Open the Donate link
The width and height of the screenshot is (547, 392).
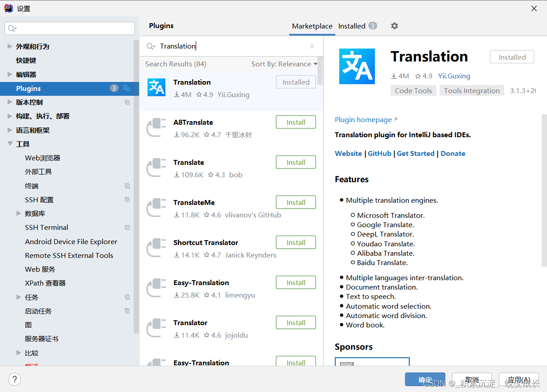[453, 153]
